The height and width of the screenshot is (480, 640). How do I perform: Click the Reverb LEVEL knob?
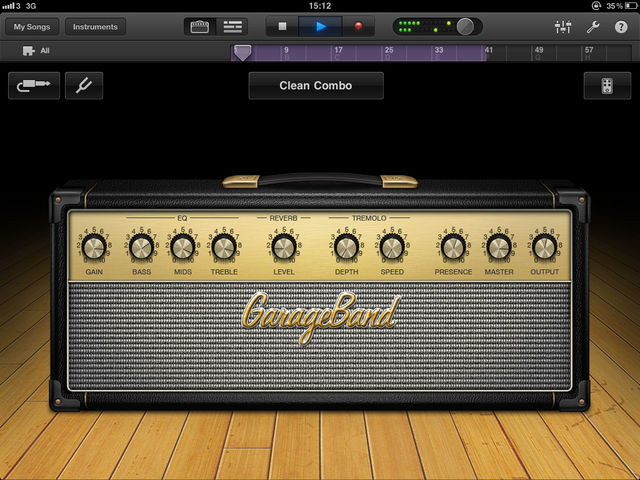[284, 248]
